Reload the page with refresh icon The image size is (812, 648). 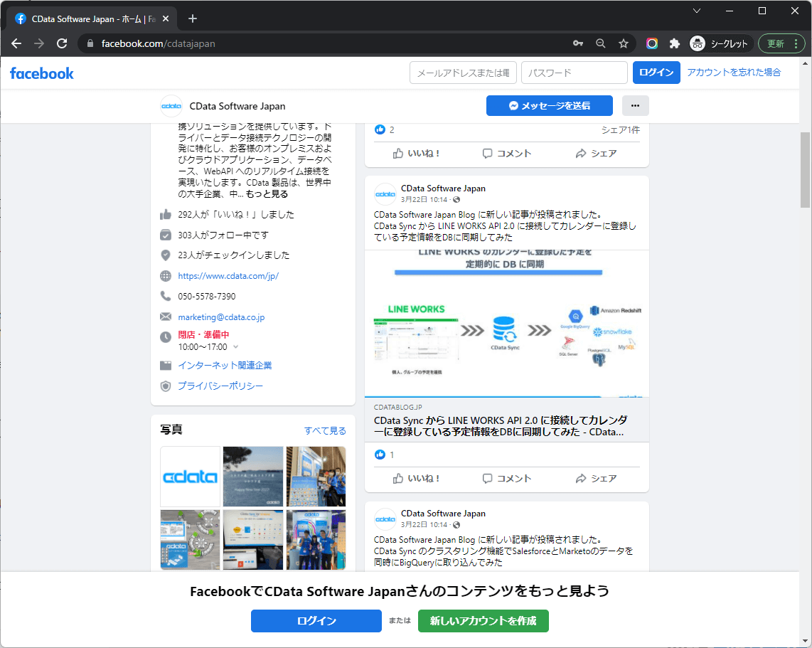[62, 43]
